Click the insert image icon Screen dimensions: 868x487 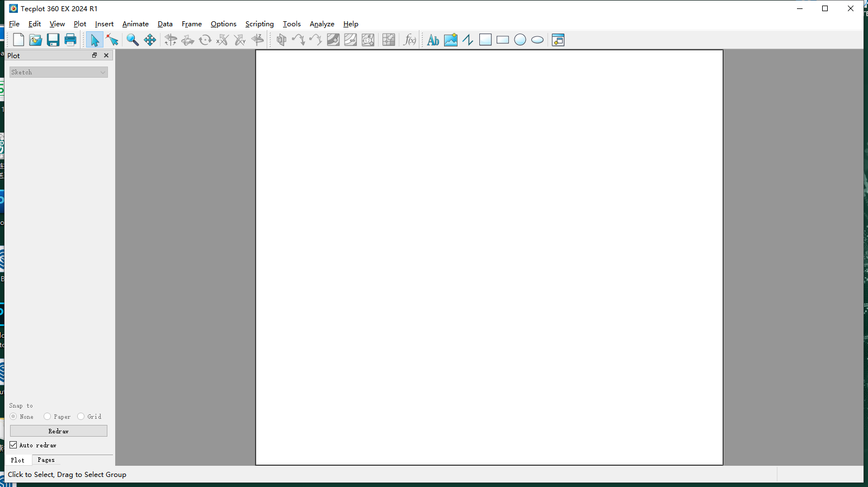pyautogui.click(x=451, y=40)
